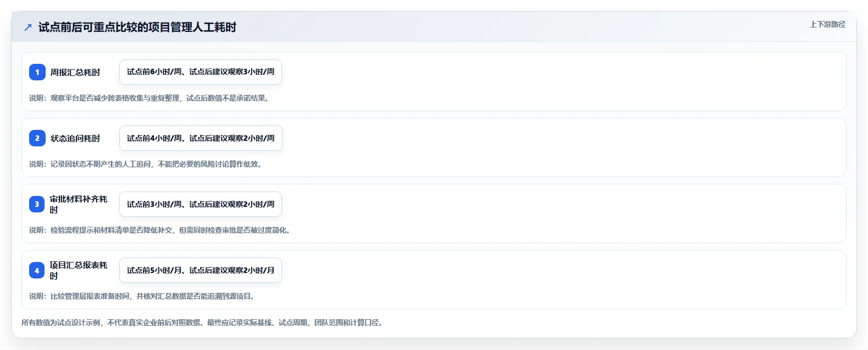This screenshot has width=868, height=350.
Task: Click the note about 检验流程提示和材料清单
Action: (160, 230)
